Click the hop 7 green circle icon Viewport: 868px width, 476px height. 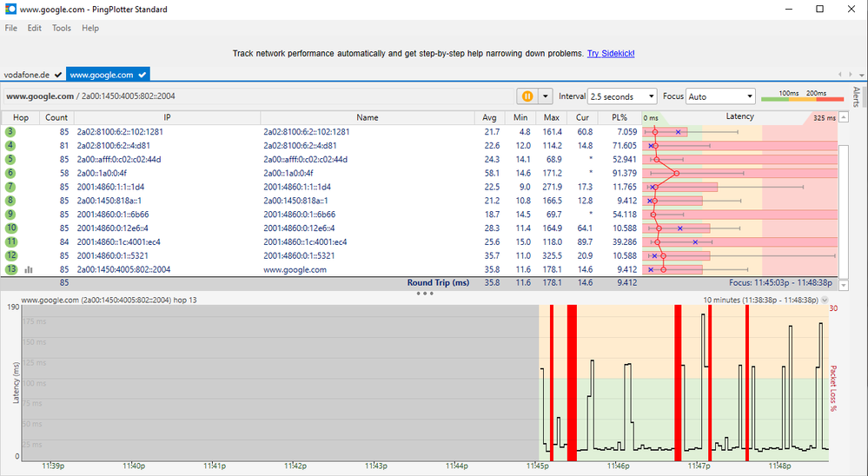[x=10, y=187]
